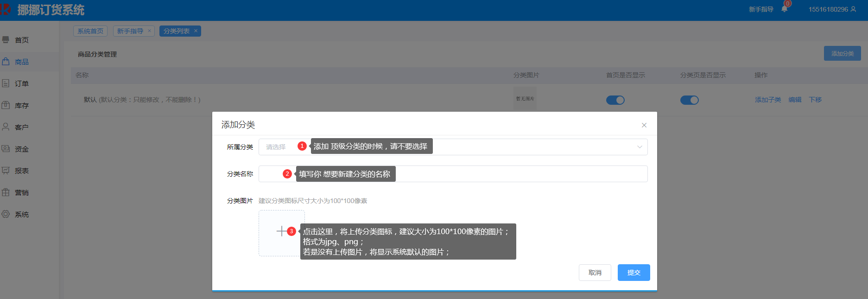Open the 系统 settings gear icon
The width and height of the screenshot is (868, 299).
6,214
